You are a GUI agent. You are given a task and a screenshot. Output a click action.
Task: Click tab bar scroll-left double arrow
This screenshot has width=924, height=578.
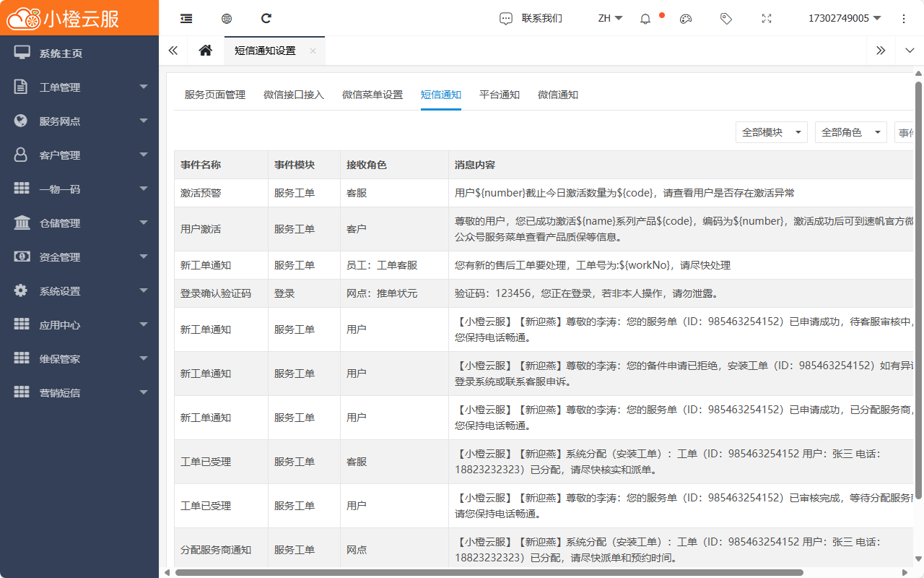point(173,51)
